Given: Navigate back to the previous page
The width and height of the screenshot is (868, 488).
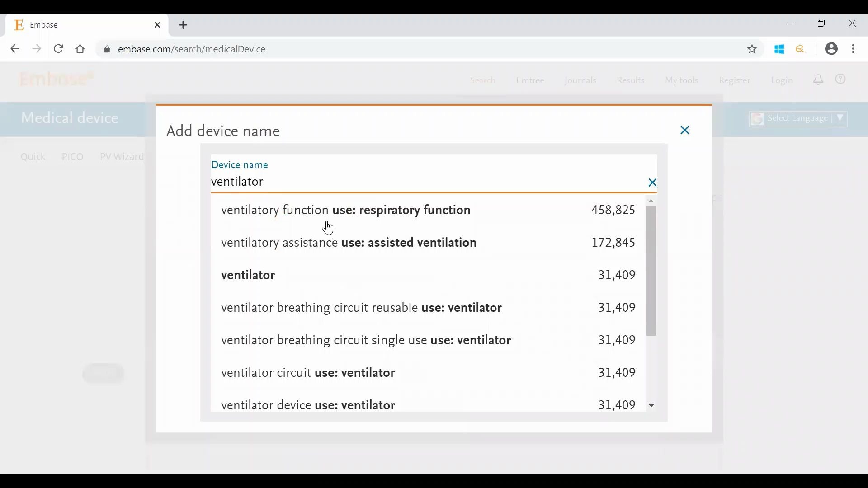Looking at the screenshot, I should point(14,49).
